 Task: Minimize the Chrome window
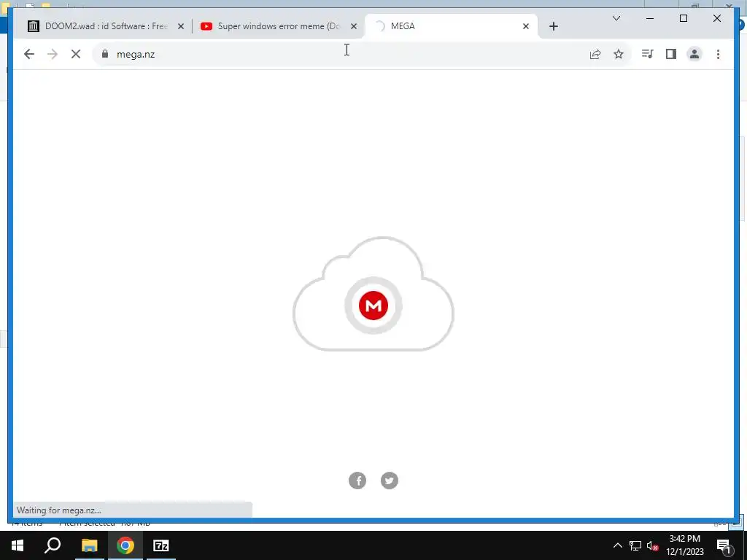[x=650, y=18]
